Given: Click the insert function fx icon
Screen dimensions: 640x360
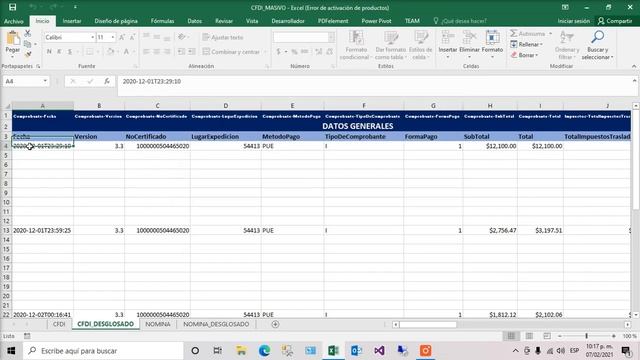Looking at the screenshot, I should 107,81.
